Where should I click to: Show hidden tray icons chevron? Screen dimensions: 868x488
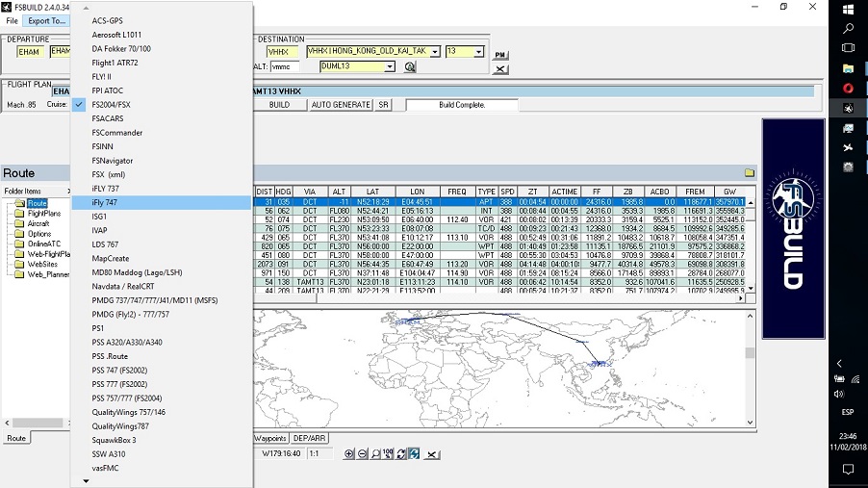[x=839, y=364]
